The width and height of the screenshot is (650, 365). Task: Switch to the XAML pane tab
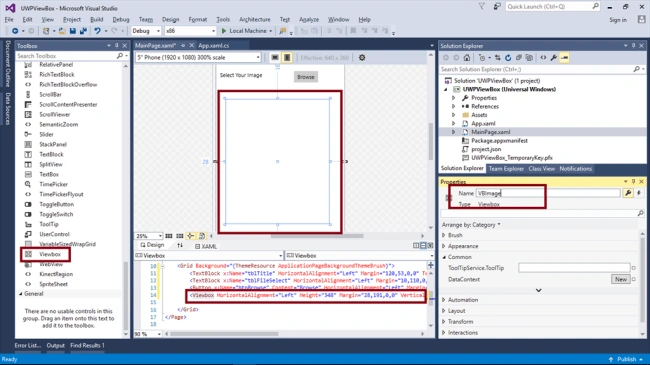click(x=206, y=246)
